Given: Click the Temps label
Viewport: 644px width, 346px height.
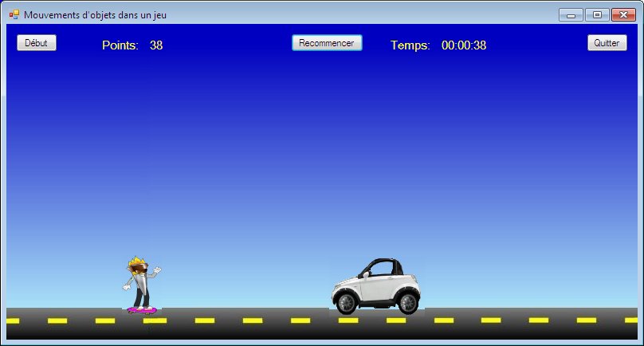Looking at the screenshot, I should coord(410,45).
